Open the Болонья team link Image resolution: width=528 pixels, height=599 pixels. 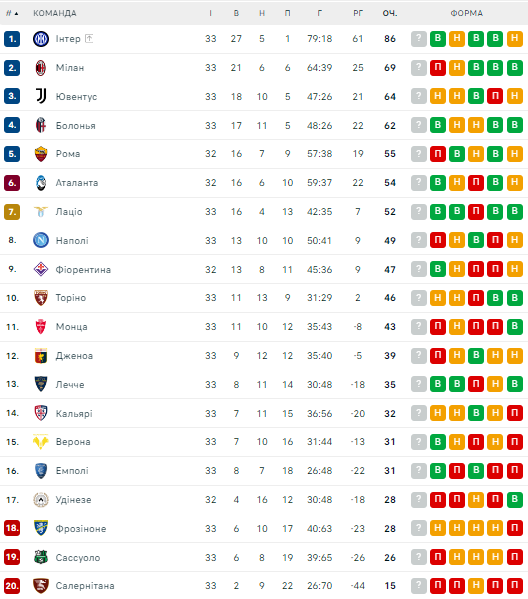pos(76,126)
